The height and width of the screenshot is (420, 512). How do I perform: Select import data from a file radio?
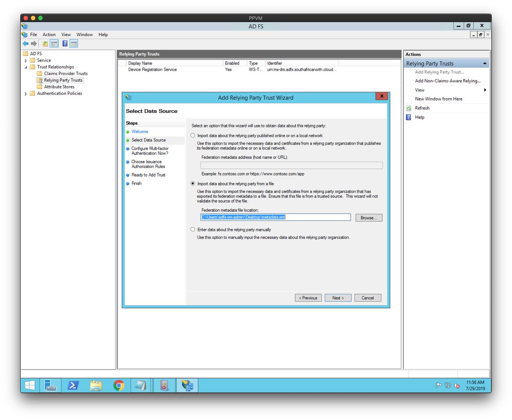tap(193, 183)
